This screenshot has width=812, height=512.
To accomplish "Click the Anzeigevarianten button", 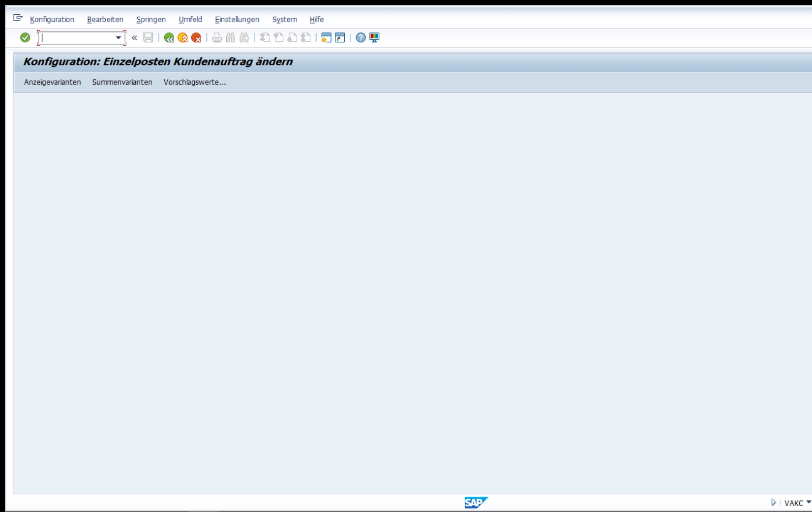I will click(x=52, y=82).
